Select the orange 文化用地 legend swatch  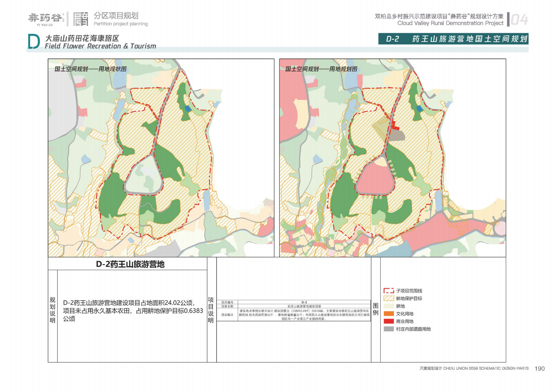pyautogui.click(x=389, y=314)
